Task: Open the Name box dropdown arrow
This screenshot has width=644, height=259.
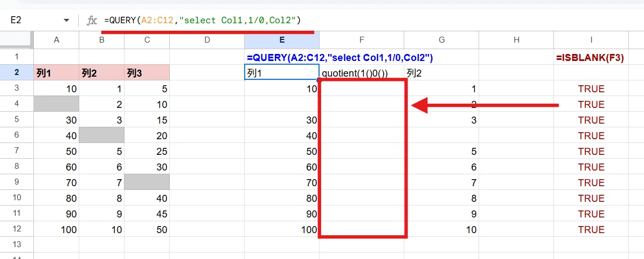Action: [66, 21]
